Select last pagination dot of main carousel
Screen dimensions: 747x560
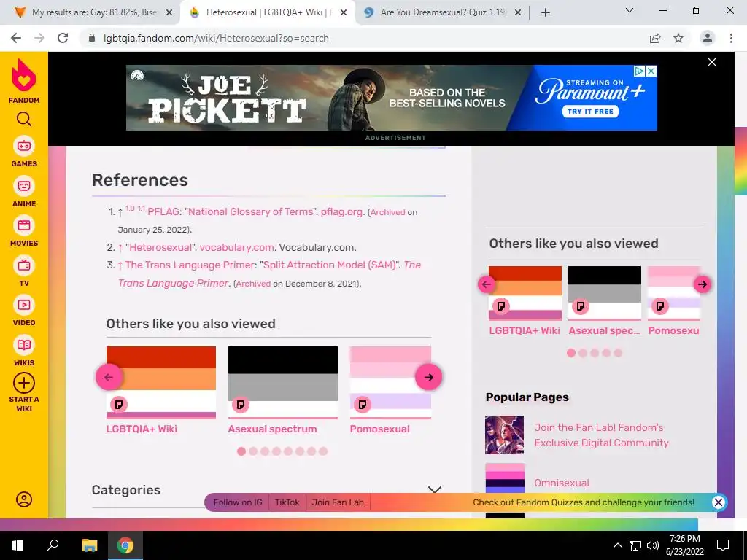(x=323, y=451)
